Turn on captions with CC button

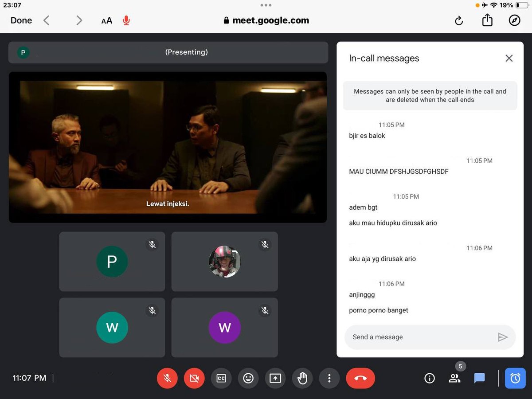[221, 379]
